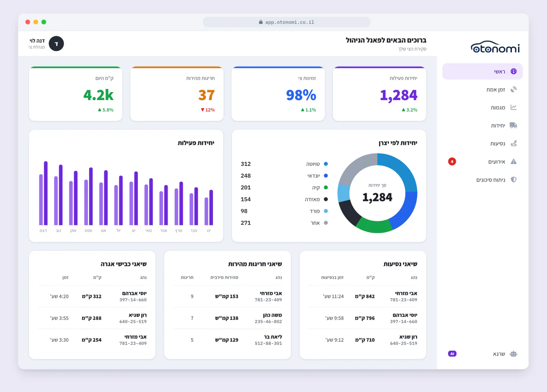The width and height of the screenshot is (547, 392).
Task: Click the מהירות מירבית column header
Action: (224, 278)
